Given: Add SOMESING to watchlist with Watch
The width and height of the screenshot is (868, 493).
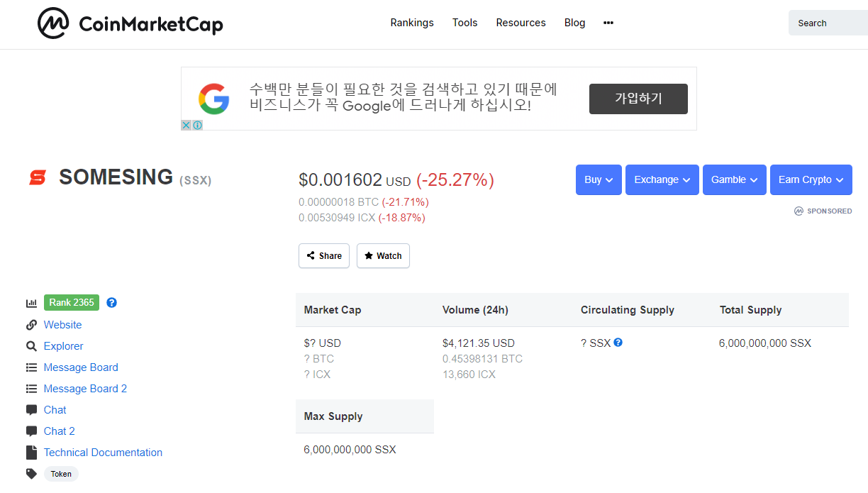Looking at the screenshot, I should pos(383,256).
